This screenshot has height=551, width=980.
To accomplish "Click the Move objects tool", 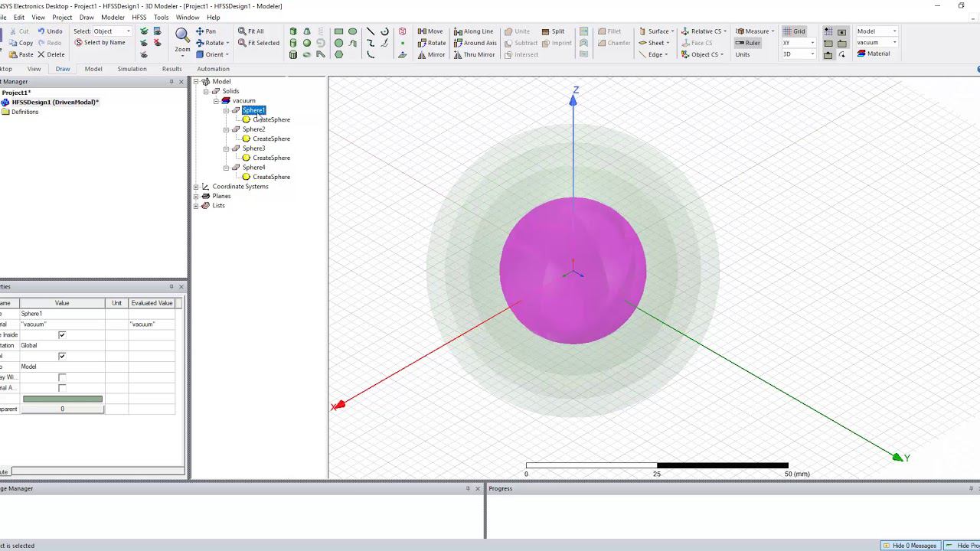I will point(430,31).
